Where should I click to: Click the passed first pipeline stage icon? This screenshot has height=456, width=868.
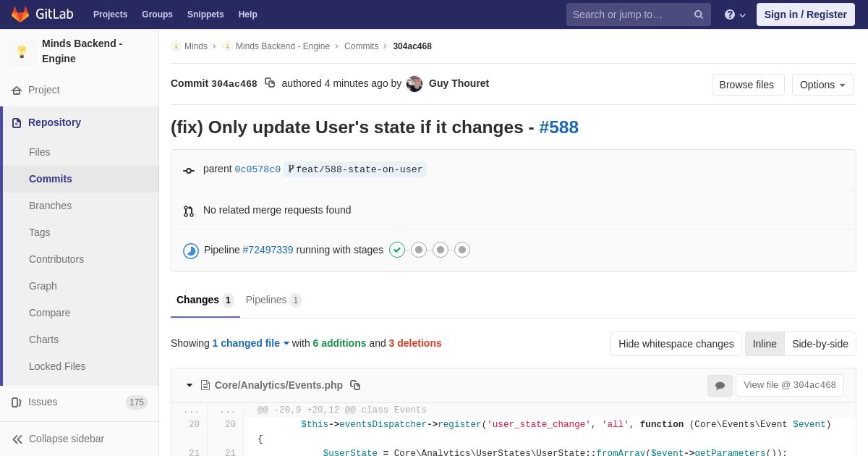(x=397, y=250)
